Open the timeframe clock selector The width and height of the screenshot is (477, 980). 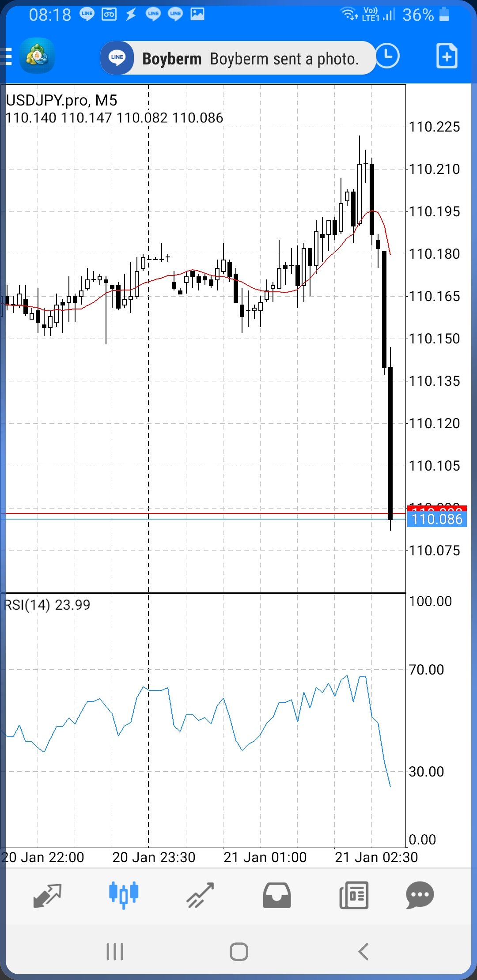coord(387,56)
